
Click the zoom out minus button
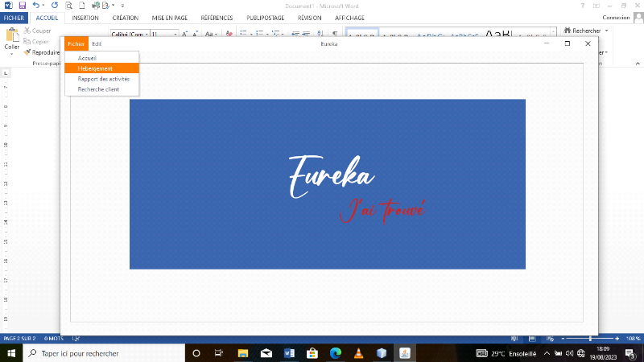(x=563, y=339)
